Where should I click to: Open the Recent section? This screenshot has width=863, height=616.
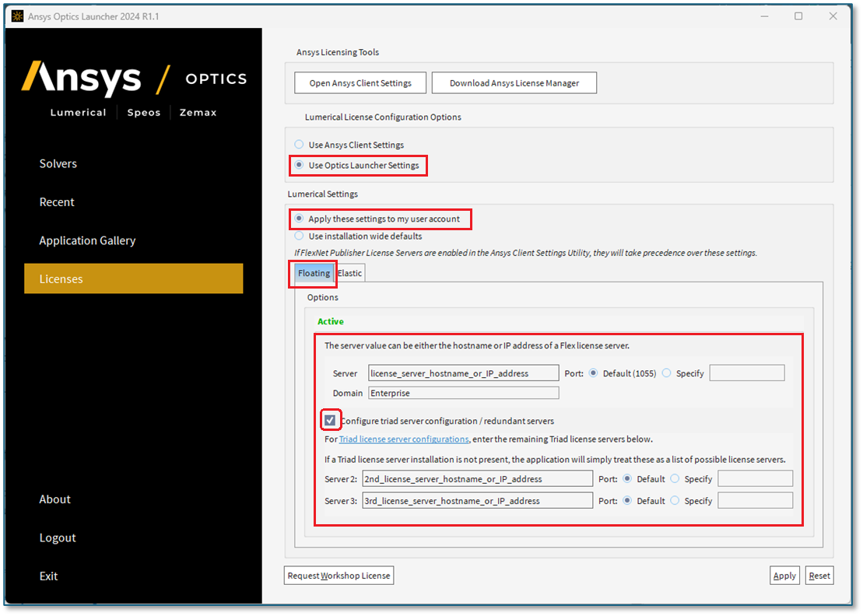pyautogui.click(x=57, y=202)
